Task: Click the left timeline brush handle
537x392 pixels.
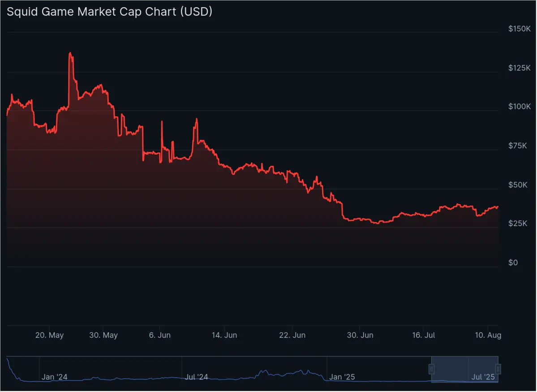Action: [431, 369]
